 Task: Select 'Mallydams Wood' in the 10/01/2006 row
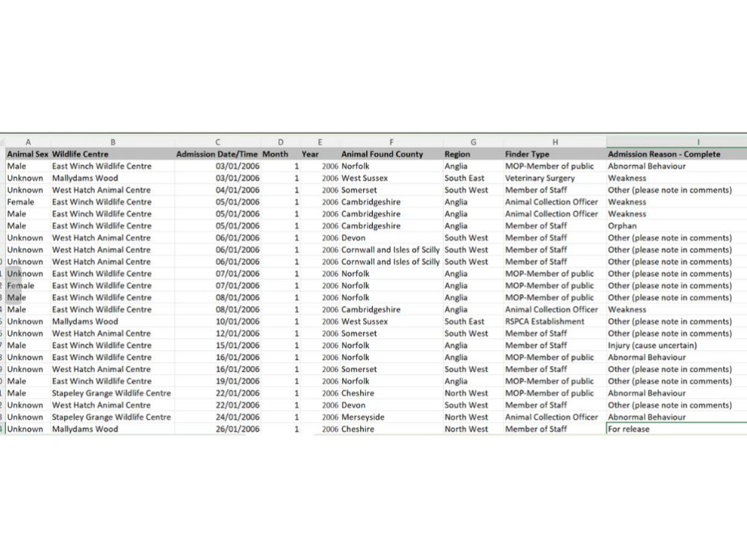[113, 321]
